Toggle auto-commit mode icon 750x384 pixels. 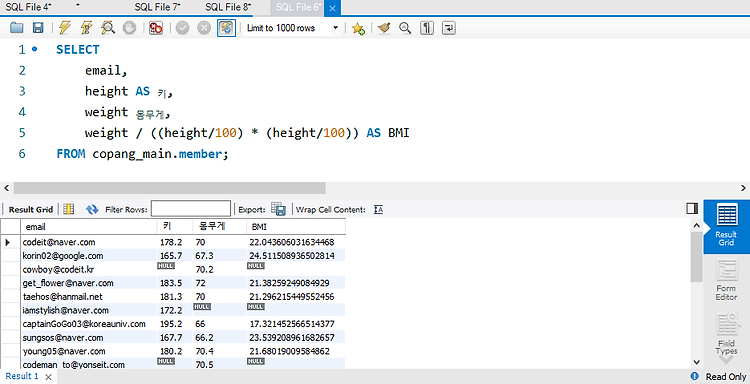click(226, 28)
